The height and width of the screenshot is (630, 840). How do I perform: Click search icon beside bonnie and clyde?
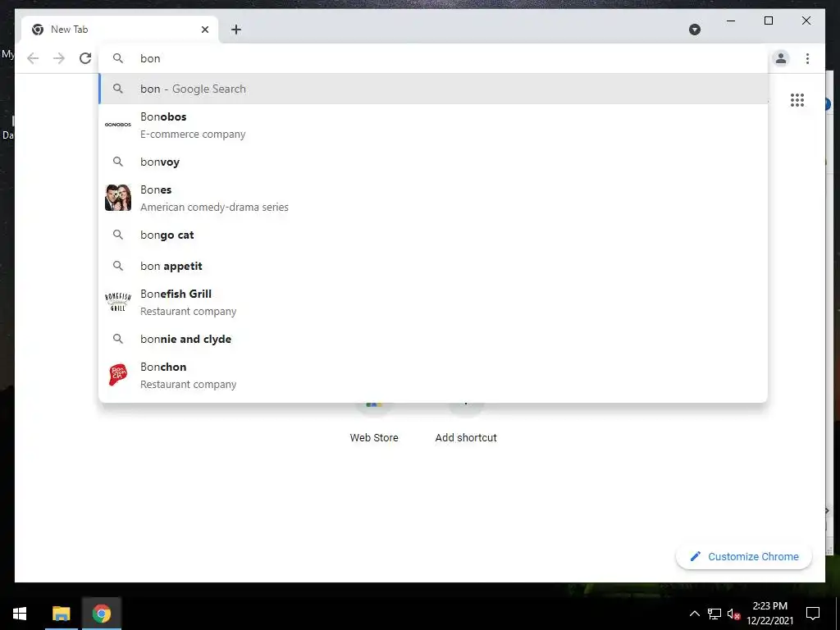point(118,338)
